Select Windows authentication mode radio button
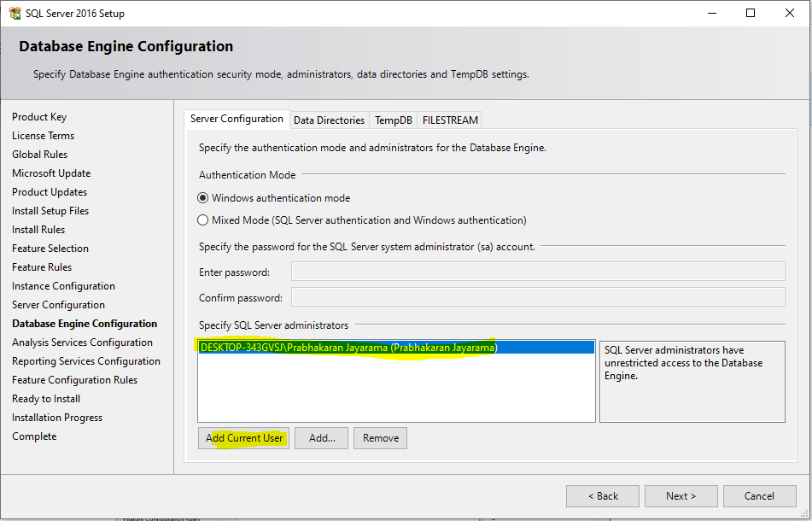The height and width of the screenshot is (521, 812). tap(203, 198)
